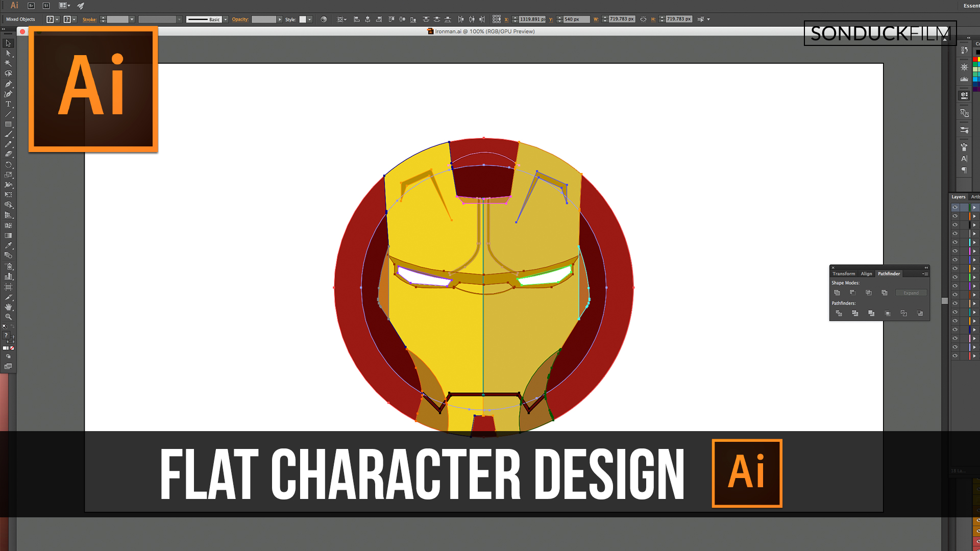This screenshot has height=551, width=980.
Task: Open the Pathfinder panel flyout menu
Action: [925, 274]
